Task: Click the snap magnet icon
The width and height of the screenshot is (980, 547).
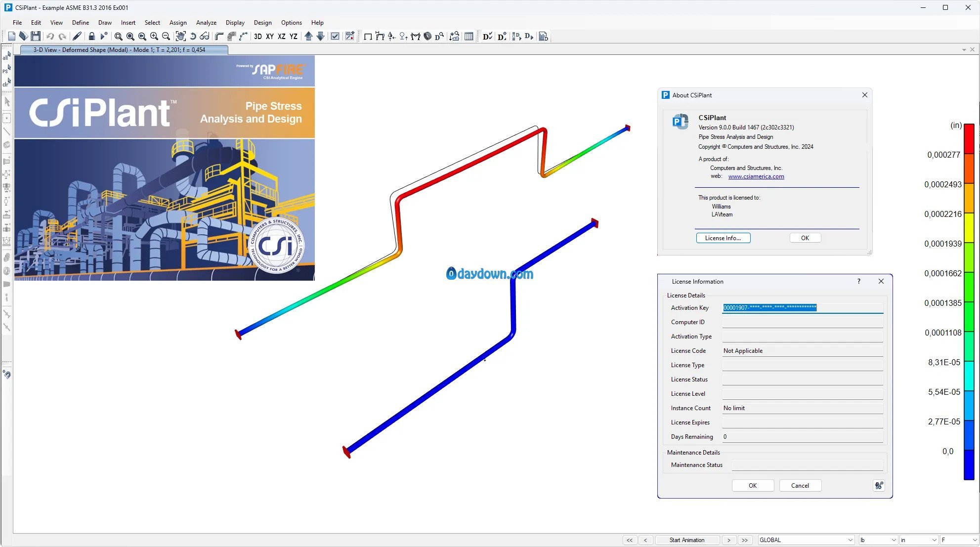Action: [7, 374]
